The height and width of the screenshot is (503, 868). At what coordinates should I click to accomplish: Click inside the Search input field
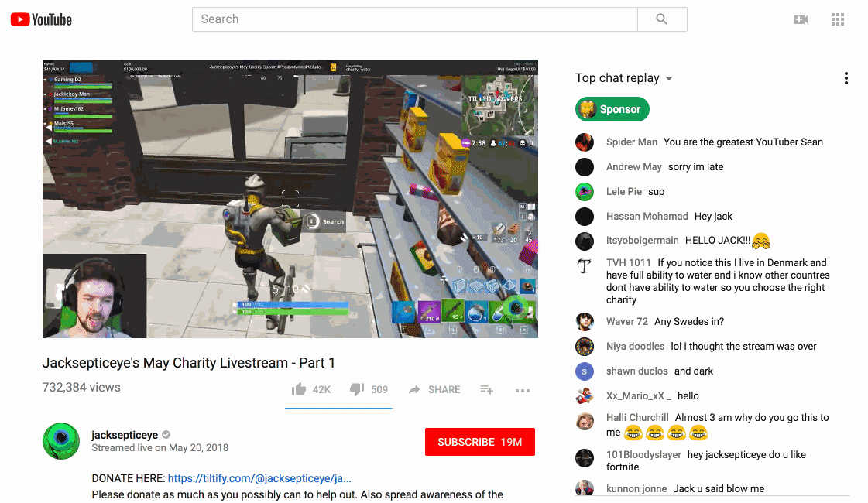[415, 19]
